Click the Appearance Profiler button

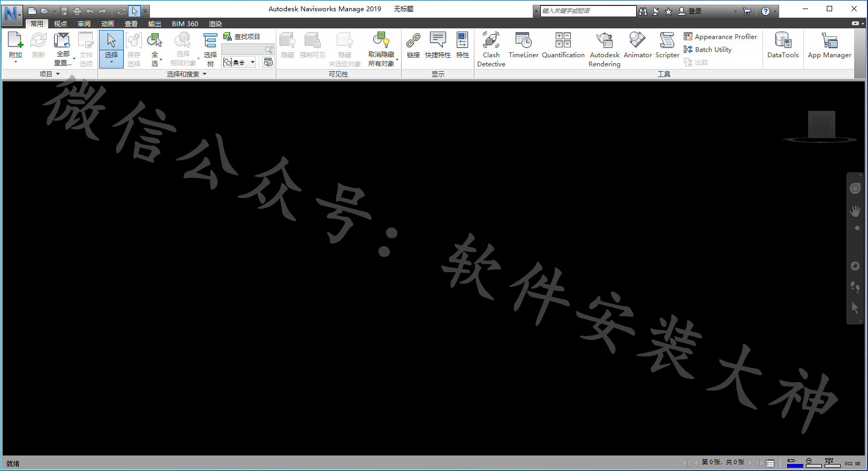pyautogui.click(x=720, y=36)
